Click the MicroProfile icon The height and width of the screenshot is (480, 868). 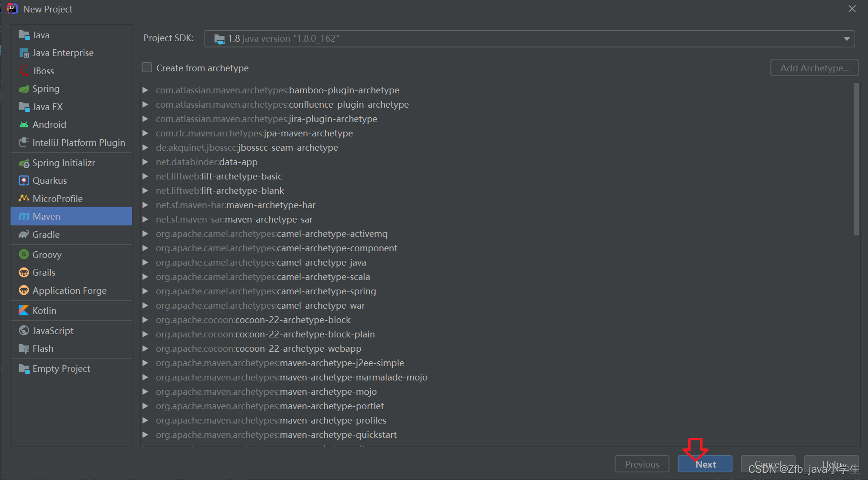click(24, 199)
